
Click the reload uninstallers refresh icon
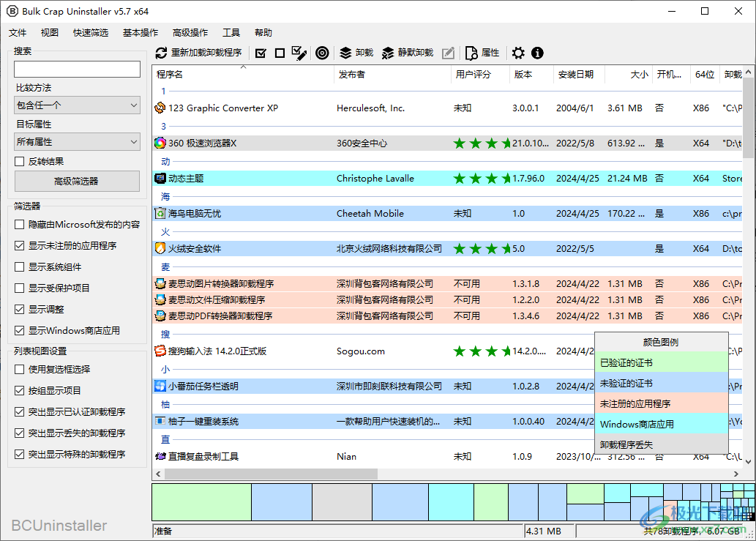click(x=160, y=53)
